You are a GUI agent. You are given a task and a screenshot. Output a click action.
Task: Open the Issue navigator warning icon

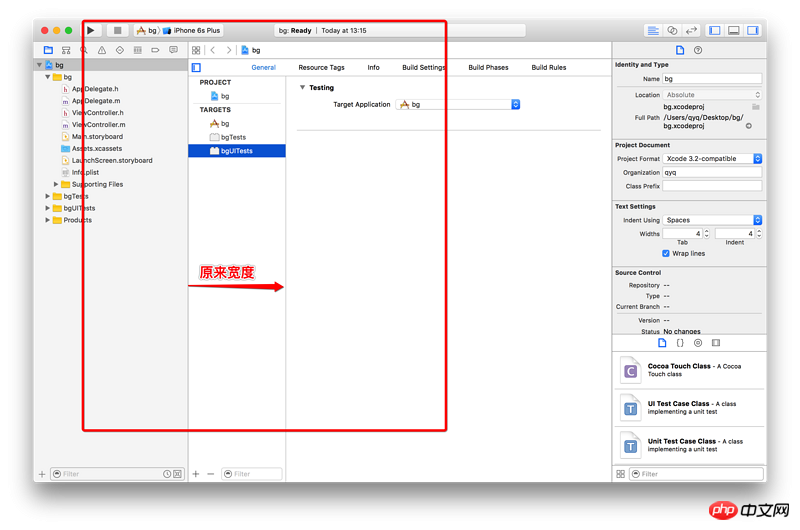click(102, 50)
